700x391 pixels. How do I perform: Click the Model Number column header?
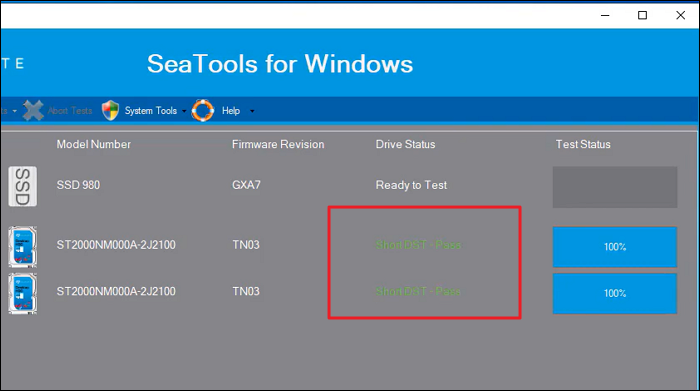93,144
